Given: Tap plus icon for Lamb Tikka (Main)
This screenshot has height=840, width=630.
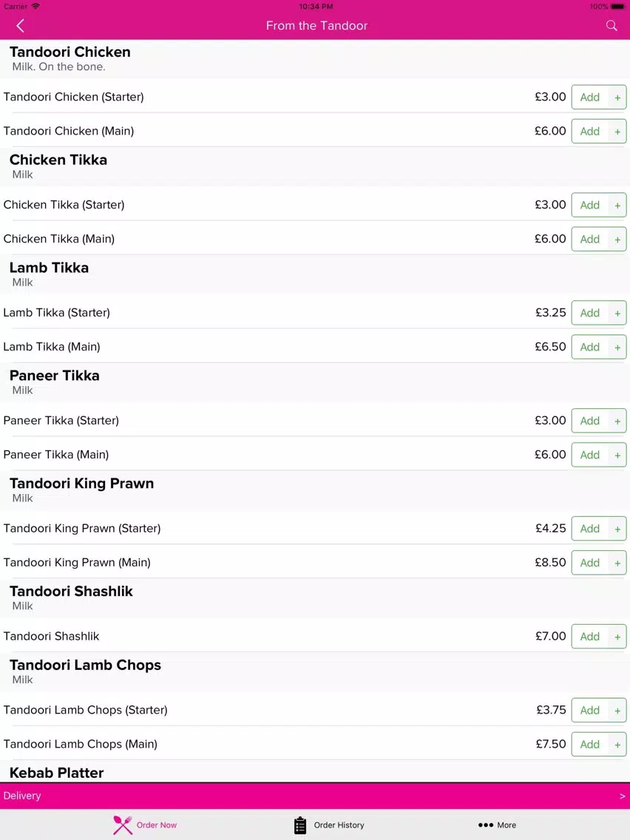Looking at the screenshot, I should point(617,347).
